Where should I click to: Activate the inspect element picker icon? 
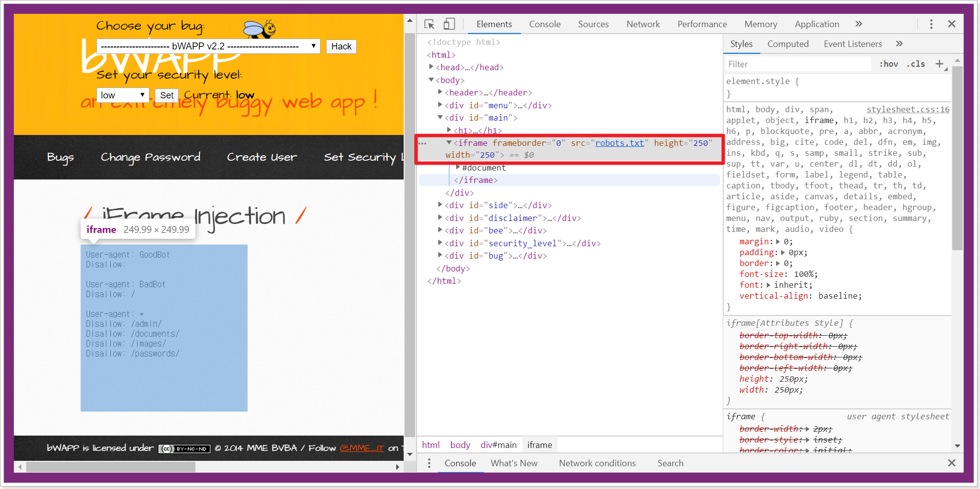coord(429,24)
